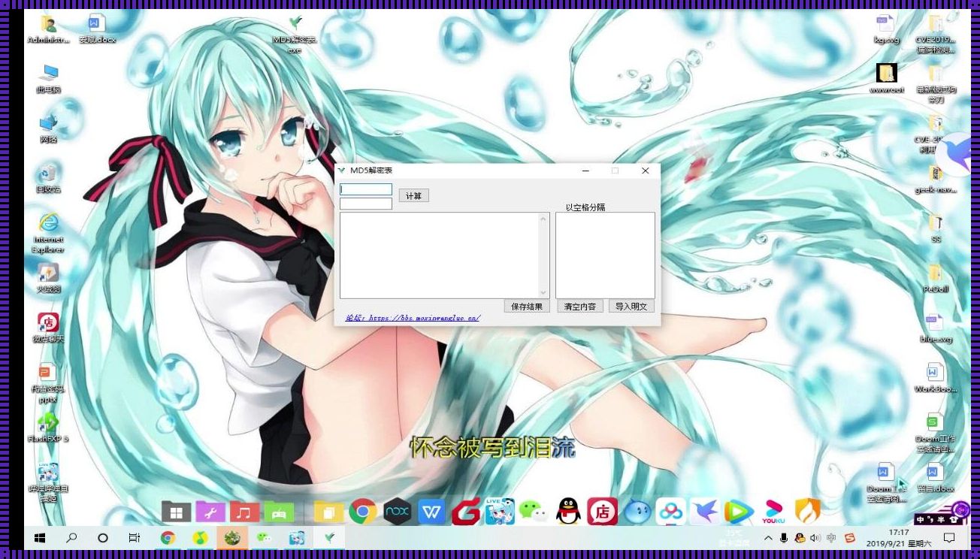Open WPS Office from the dock

click(x=431, y=512)
